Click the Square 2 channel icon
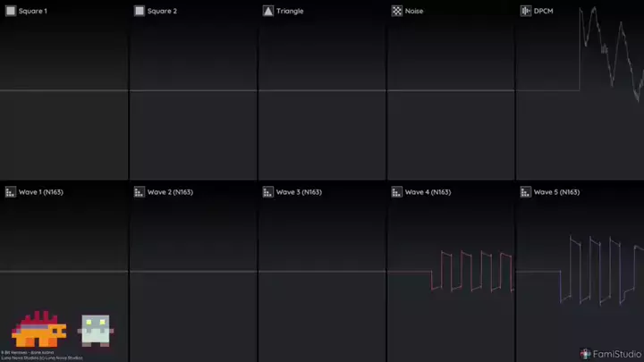Screen dimensions: 644x362 click(x=140, y=11)
